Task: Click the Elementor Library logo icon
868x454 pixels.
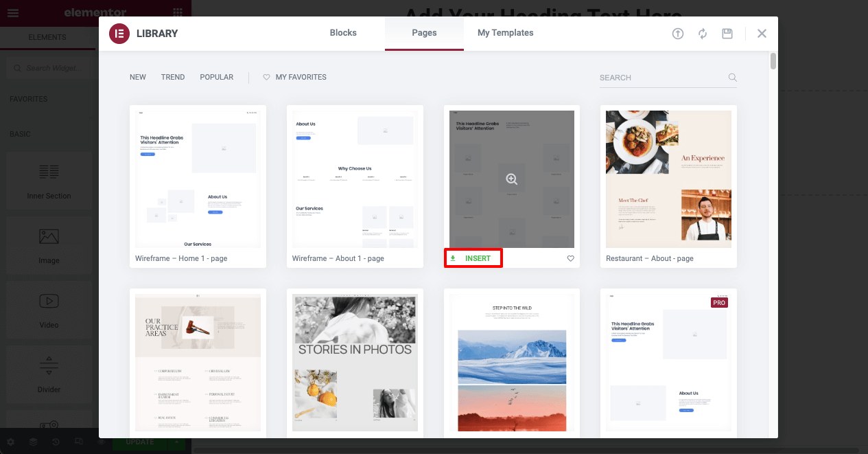Action: tap(120, 33)
